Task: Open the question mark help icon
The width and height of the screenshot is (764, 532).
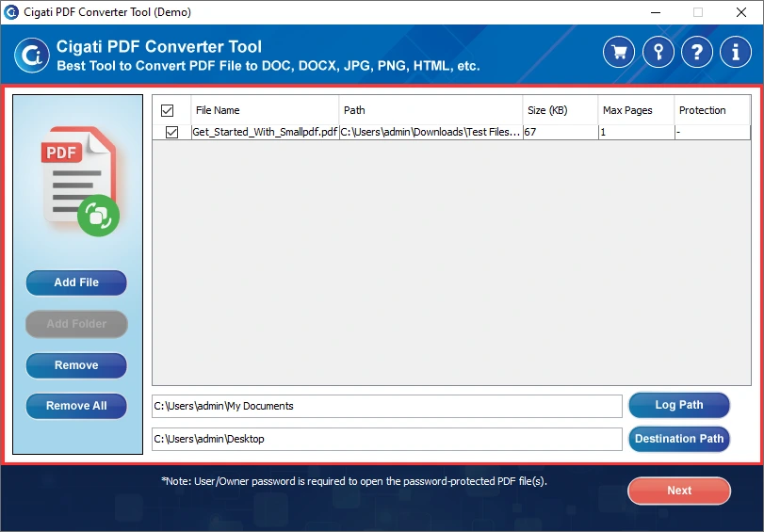Action: pyautogui.click(x=697, y=52)
